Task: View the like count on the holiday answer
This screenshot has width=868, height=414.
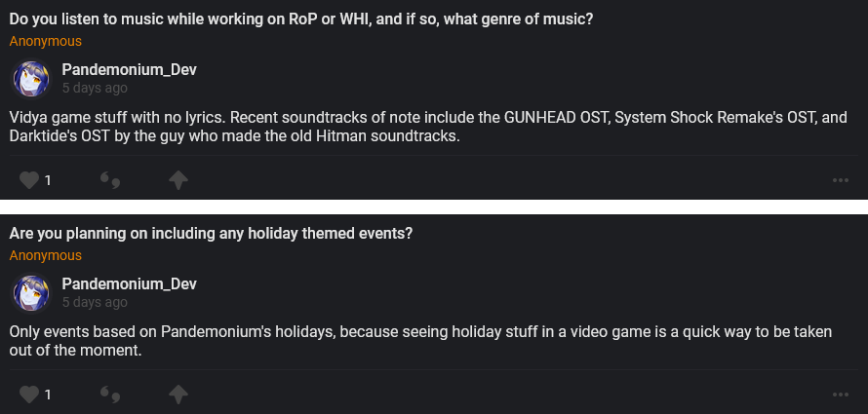Action: 48,395
